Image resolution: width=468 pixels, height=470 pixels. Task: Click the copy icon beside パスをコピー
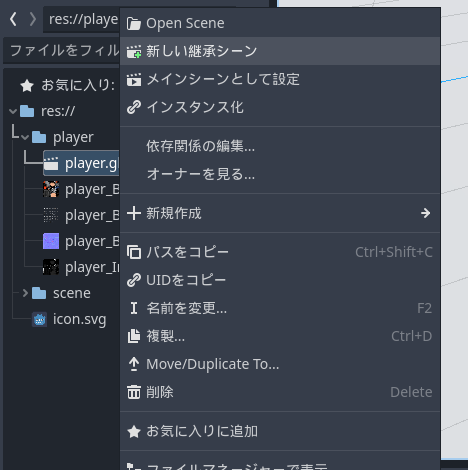[x=134, y=252]
